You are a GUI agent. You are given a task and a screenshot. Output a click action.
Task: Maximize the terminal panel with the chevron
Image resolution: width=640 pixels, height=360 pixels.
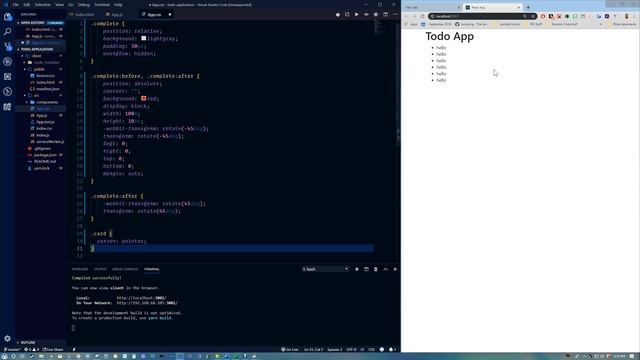[x=385, y=269]
